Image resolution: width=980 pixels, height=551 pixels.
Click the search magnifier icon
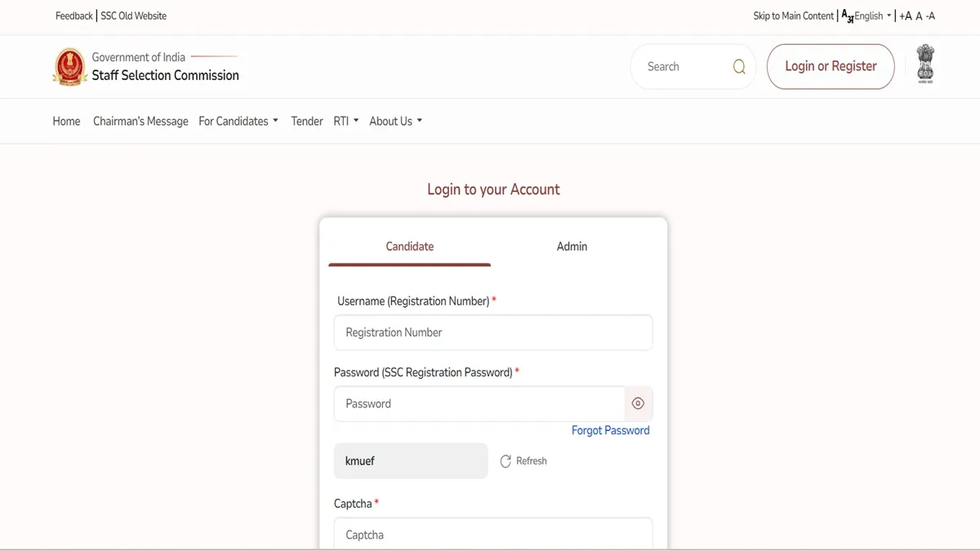739,67
